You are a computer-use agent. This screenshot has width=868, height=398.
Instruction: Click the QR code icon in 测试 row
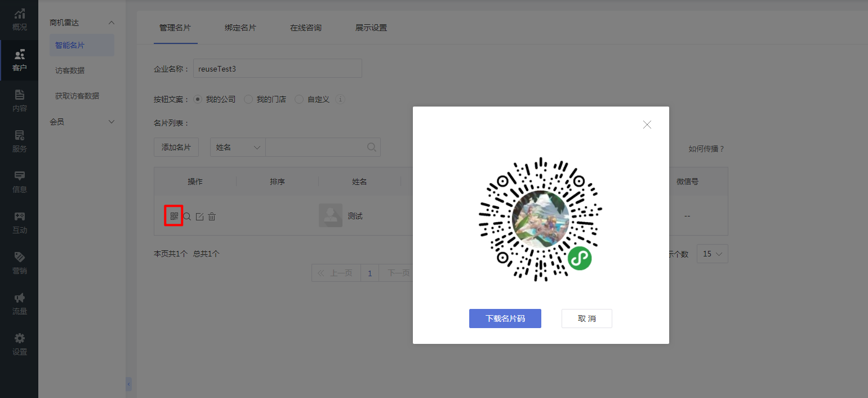point(174,216)
